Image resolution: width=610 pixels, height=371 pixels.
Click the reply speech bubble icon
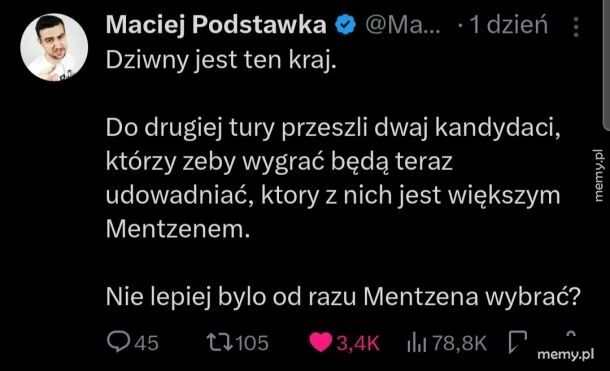118,342
